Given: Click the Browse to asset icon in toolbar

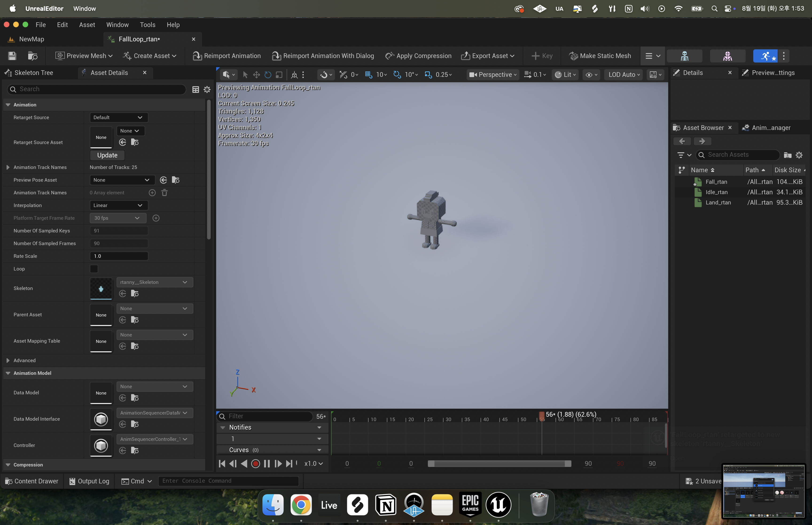Looking at the screenshot, I should (x=32, y=56).
